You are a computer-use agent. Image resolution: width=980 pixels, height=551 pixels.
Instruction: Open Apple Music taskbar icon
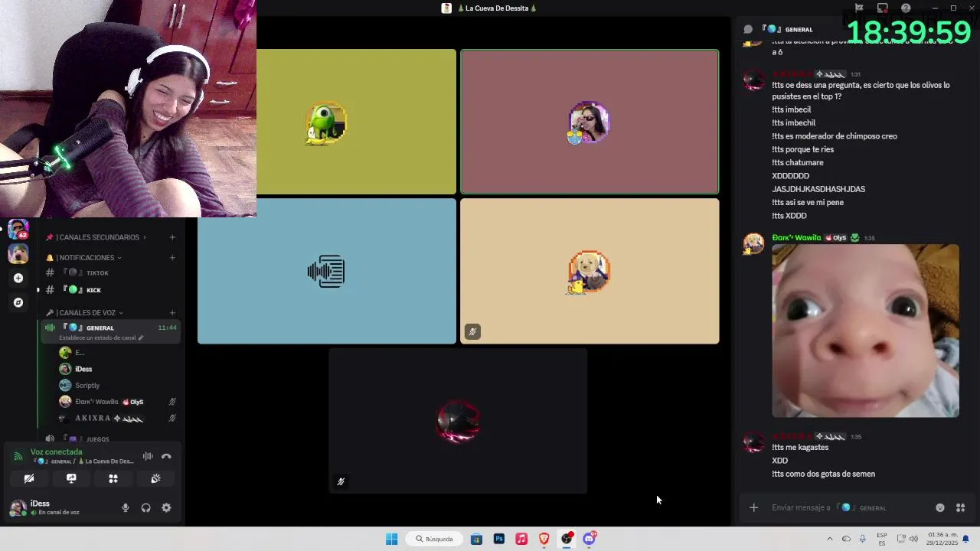click(521, 539)
